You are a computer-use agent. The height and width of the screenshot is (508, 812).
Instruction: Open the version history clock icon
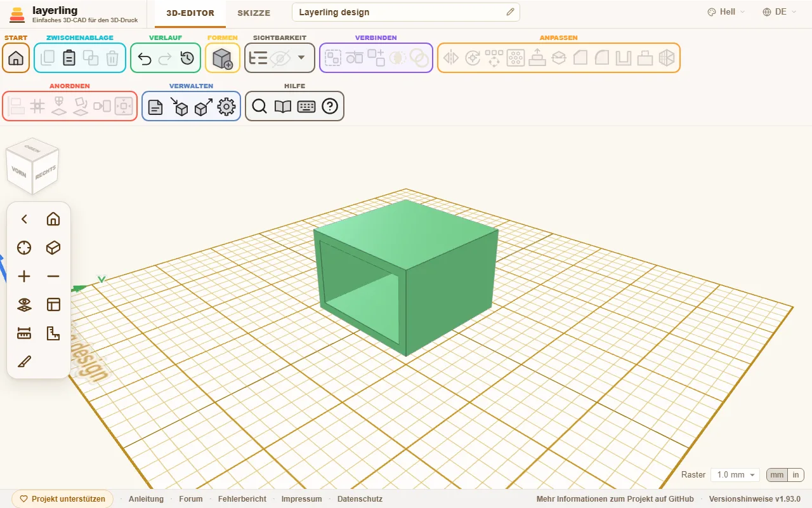pyautogui.click(x=187, y=58)
